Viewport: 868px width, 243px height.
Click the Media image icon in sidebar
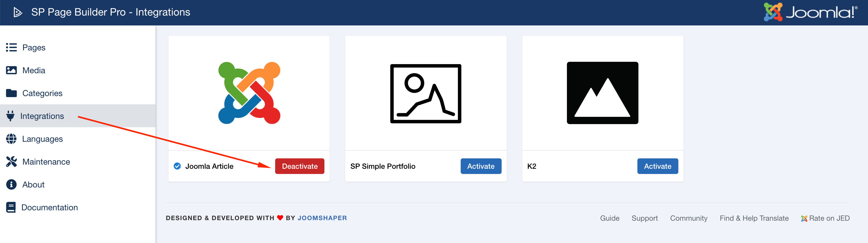[x=11, y=70]
